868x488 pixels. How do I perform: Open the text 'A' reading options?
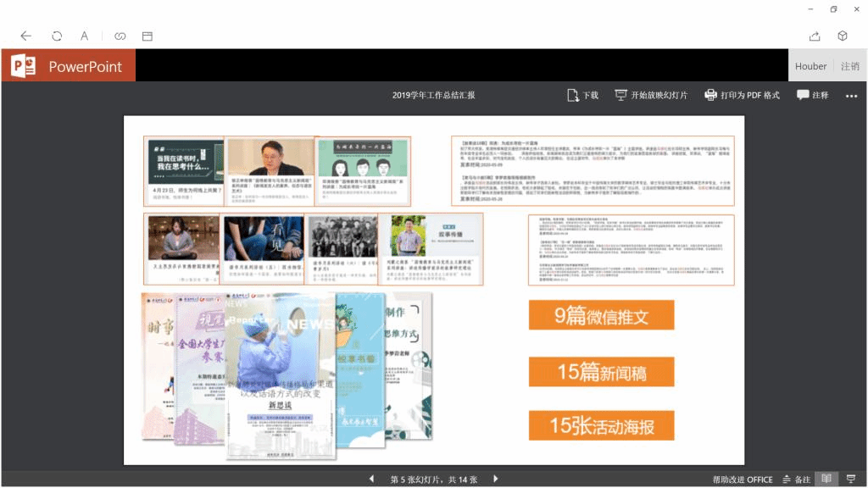pyautogui.click(x=85, y=36)
